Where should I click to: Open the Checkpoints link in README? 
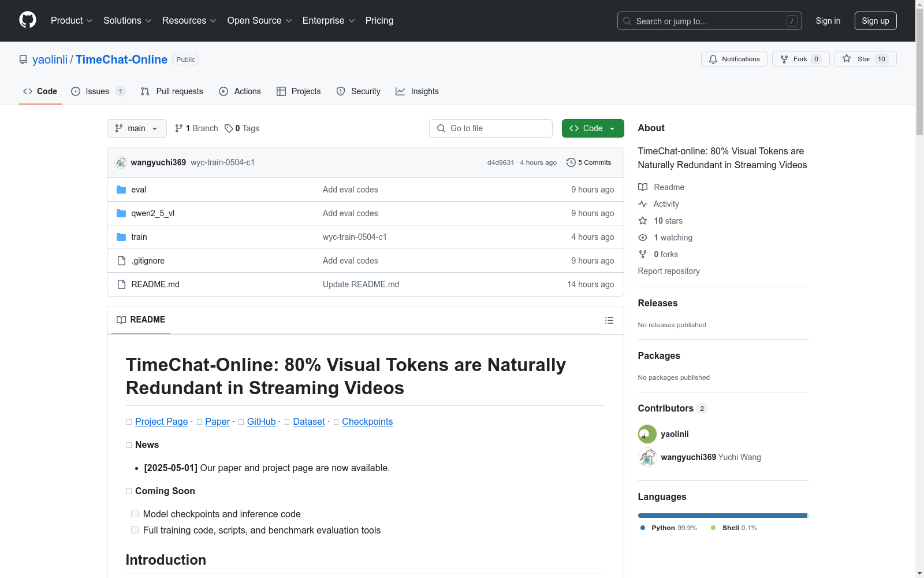[x=367, y=422]
